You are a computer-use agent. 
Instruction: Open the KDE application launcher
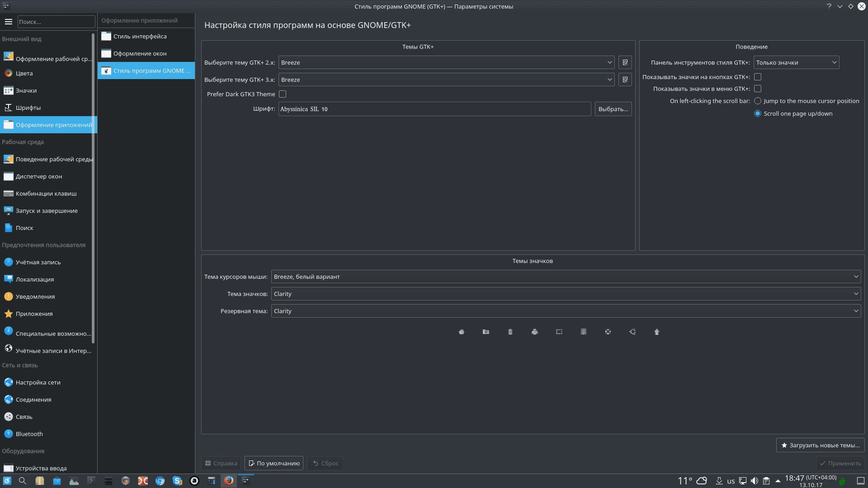tap(7, 481)
